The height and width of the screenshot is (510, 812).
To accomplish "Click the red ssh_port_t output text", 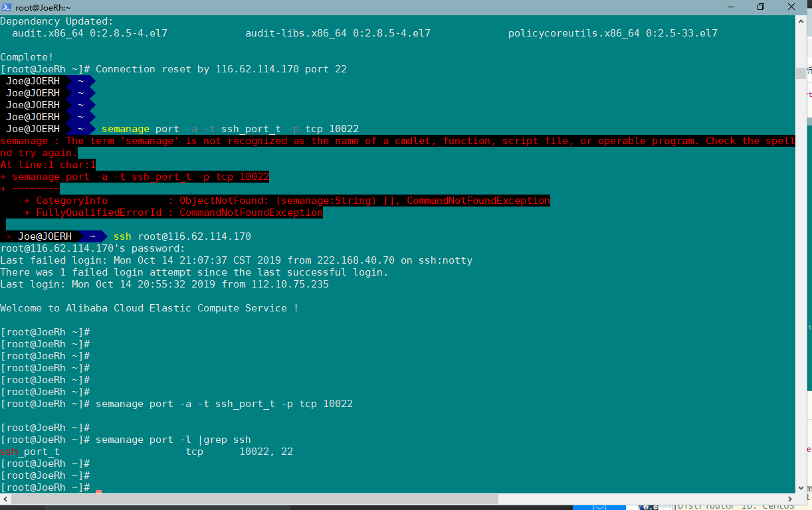I will [x=30, y=452].
